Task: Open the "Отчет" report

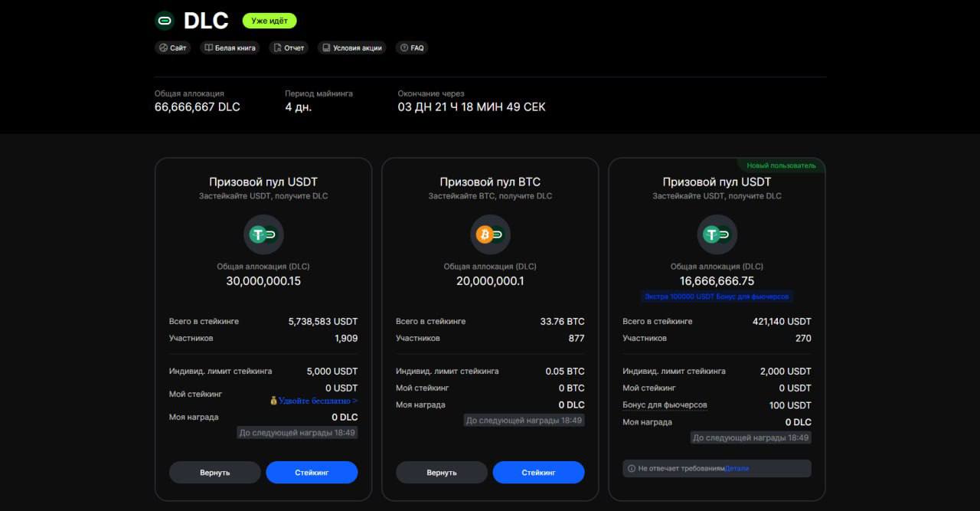Action: pos(289,47)
